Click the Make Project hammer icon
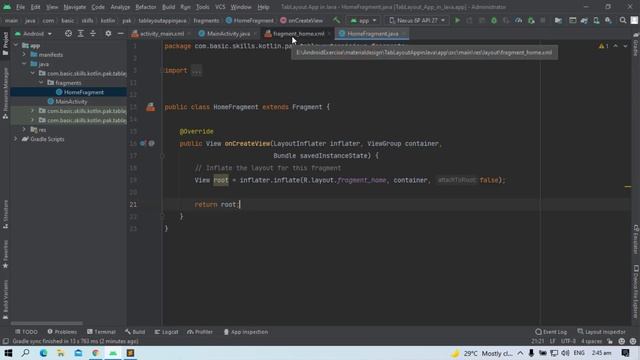Screen dimensions: 640x360 (336, 20)
